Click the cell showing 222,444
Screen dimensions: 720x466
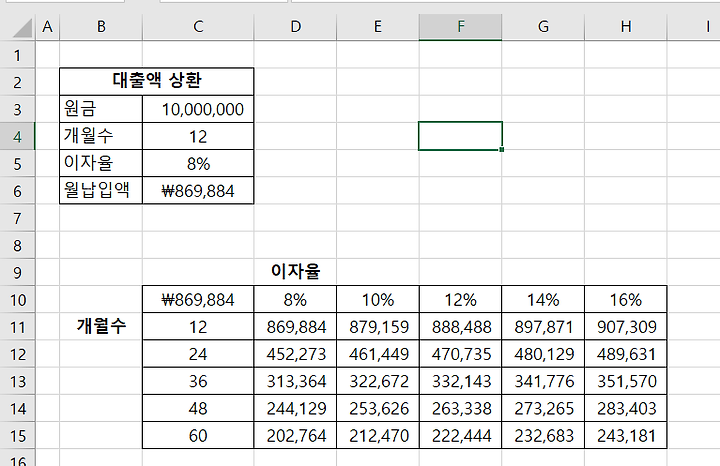point(461,435)
